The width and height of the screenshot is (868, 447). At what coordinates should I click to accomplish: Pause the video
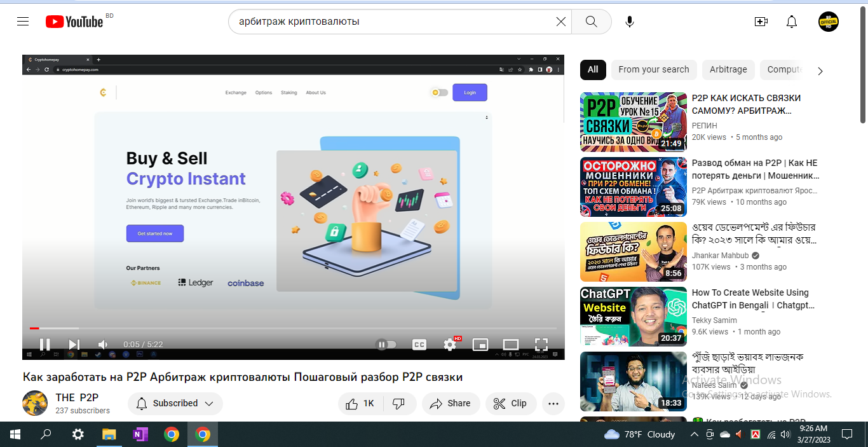(44, 345)
